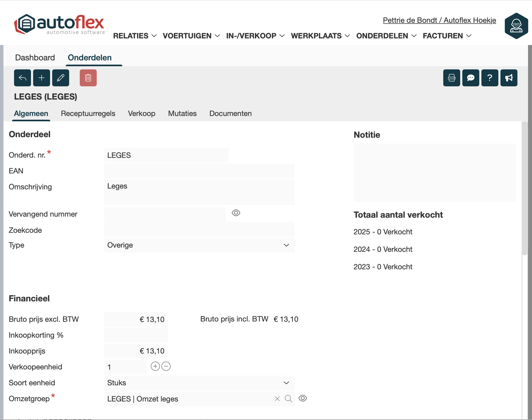The image size is (532, 420).
Task: Switch to the Receptuurregels tab
Action: pos(88,114)
